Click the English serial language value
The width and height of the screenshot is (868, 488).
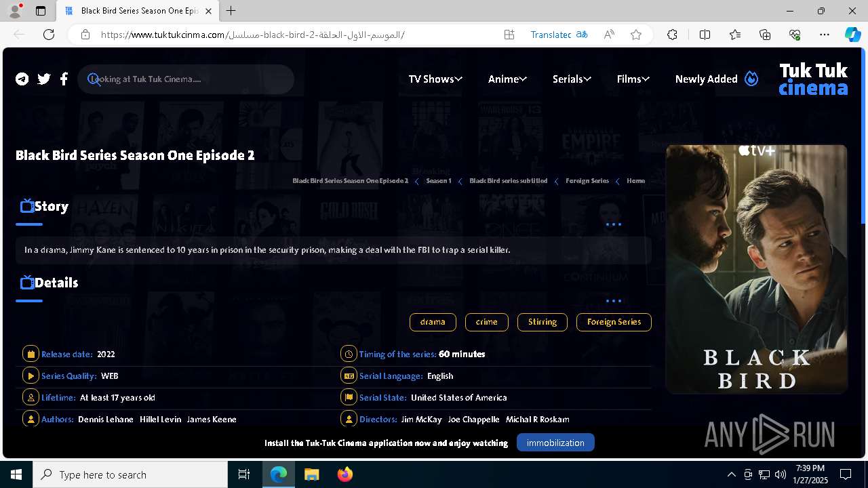(441, 376)
